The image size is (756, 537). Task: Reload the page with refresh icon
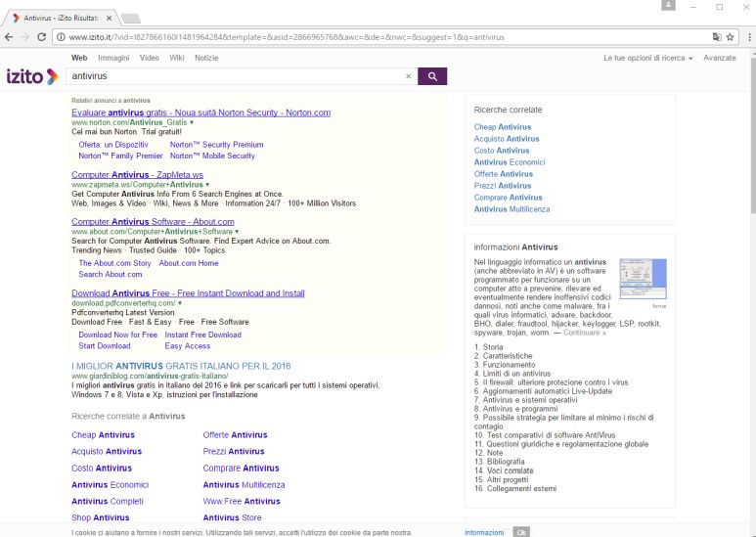click(41, 37)
